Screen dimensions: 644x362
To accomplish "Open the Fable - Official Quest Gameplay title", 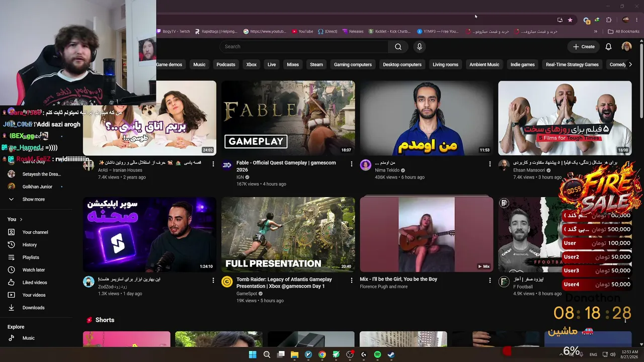I will tap(286, 166).
